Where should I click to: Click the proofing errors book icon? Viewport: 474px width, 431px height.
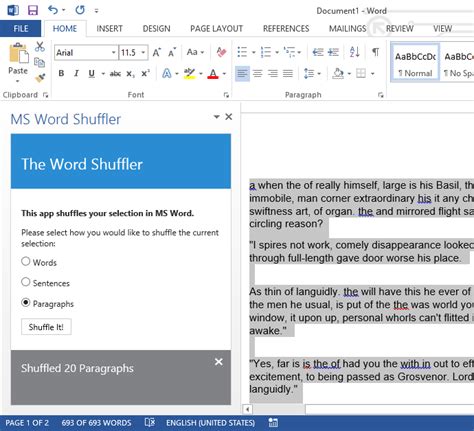(x=150, y=423)
